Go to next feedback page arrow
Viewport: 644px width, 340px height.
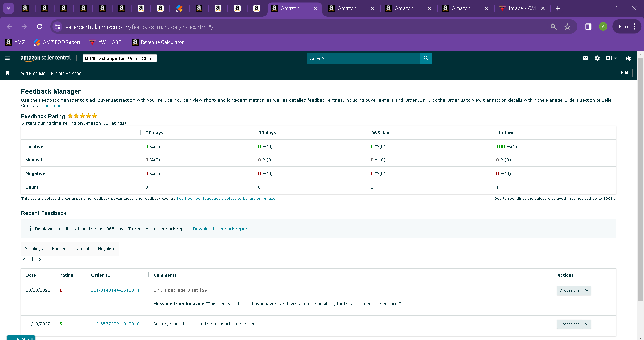tap(40, 259)
